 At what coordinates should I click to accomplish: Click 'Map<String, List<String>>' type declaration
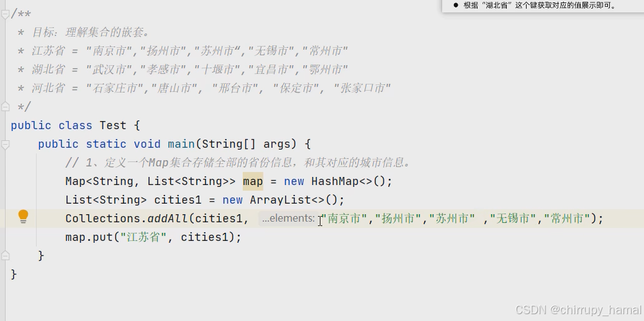pos(150,181)
